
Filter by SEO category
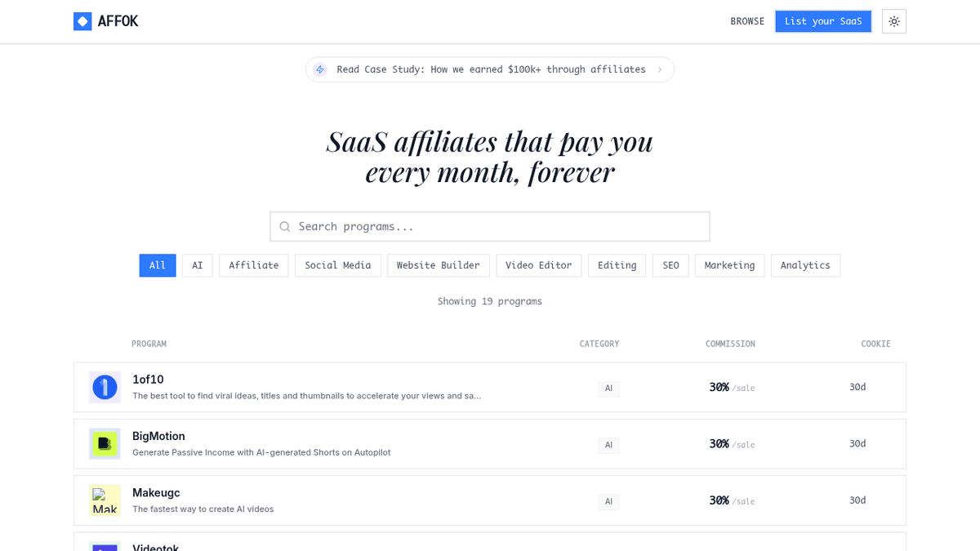[x=670, y=265]
